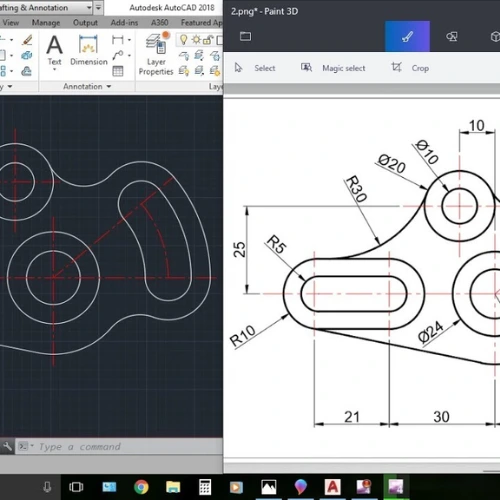Viewport: 500px width, 500px height.
Task: Click the Select tool in Paint 3D
Action: click(255, 68)
